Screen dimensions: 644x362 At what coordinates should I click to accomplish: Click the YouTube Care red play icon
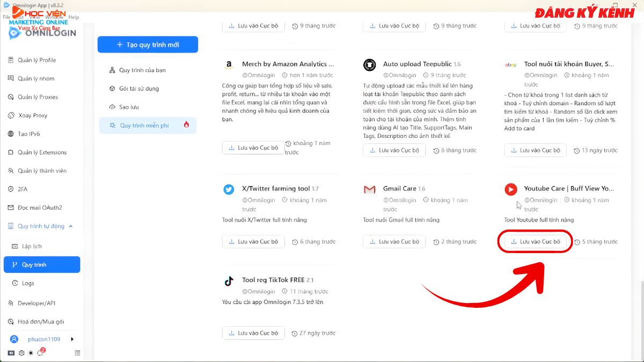tap(511, 189)
